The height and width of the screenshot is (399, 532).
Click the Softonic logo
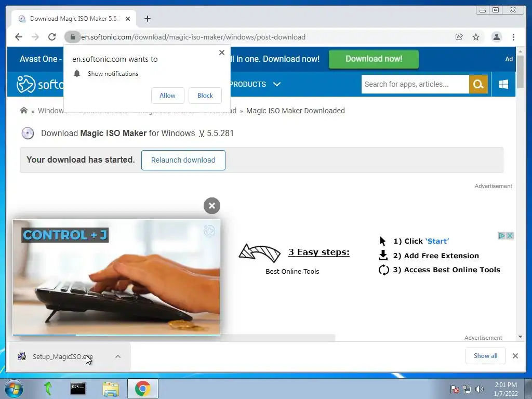click(39, 84)
